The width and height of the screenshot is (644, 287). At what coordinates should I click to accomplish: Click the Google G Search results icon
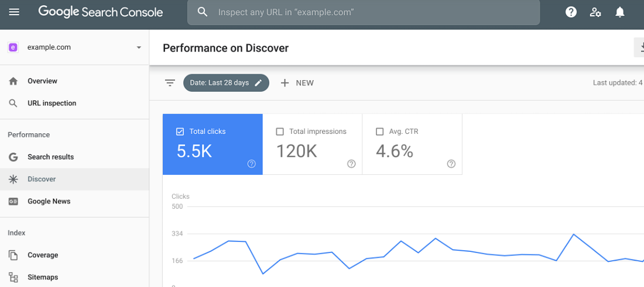(x=13, y=157)
